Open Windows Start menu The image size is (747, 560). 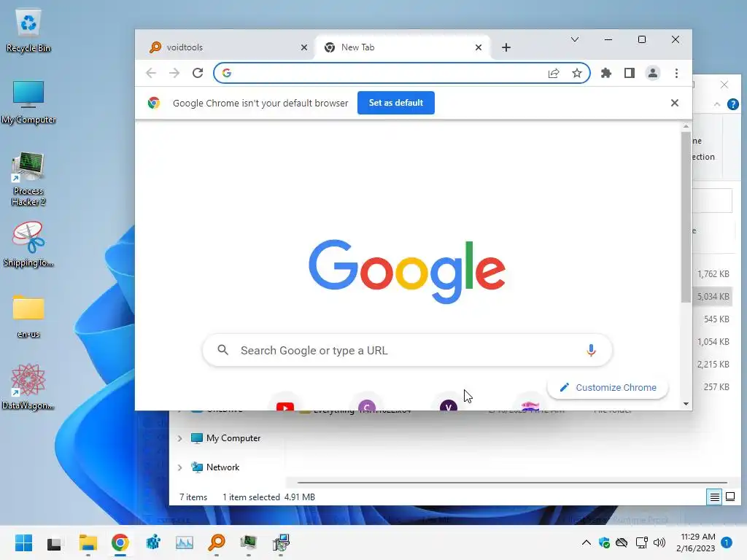[23, 542]
